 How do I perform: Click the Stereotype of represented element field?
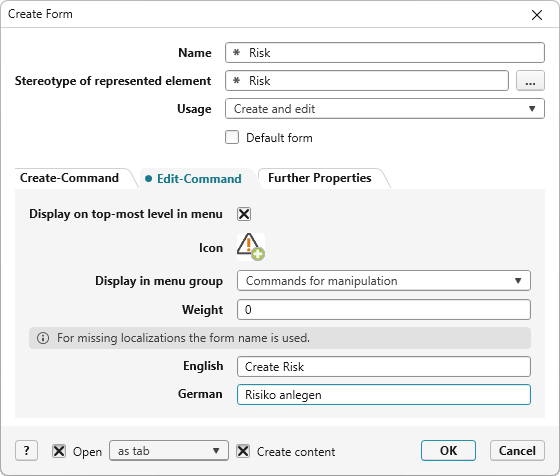coord(367,81)
